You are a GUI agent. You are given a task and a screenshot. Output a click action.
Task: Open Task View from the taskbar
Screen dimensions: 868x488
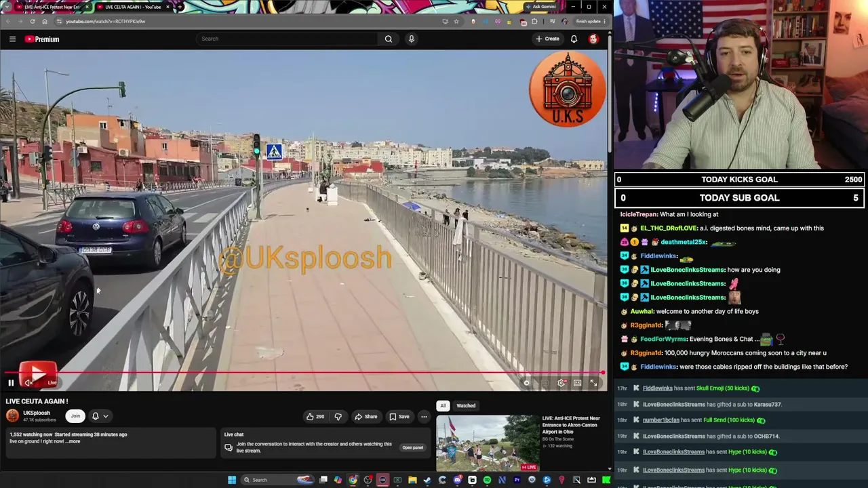(323, 480)
